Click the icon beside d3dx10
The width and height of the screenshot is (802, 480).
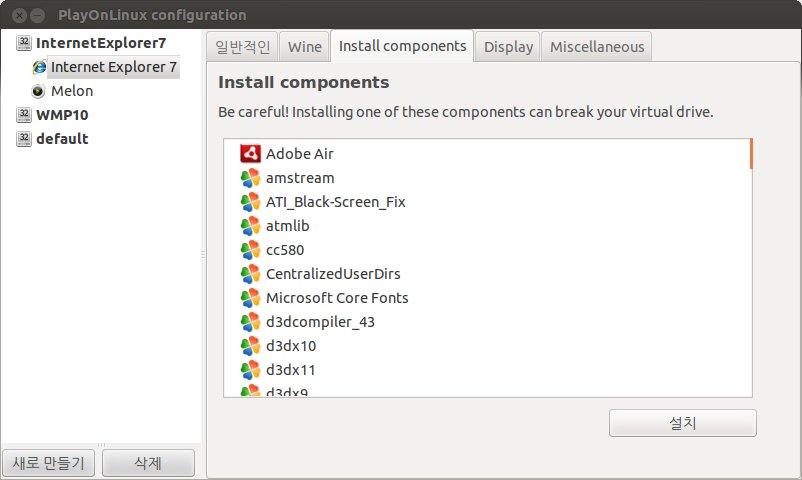(x=250, y=346)
